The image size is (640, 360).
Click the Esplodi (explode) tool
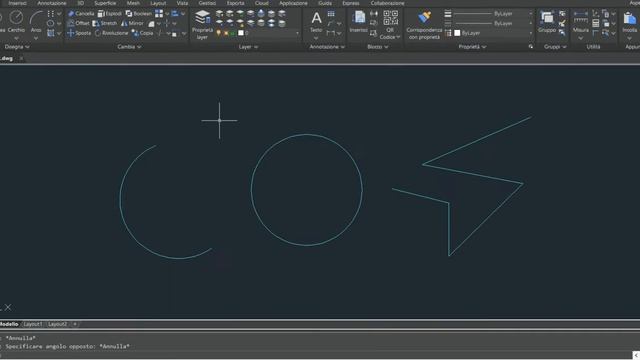[x=109, y=13]
